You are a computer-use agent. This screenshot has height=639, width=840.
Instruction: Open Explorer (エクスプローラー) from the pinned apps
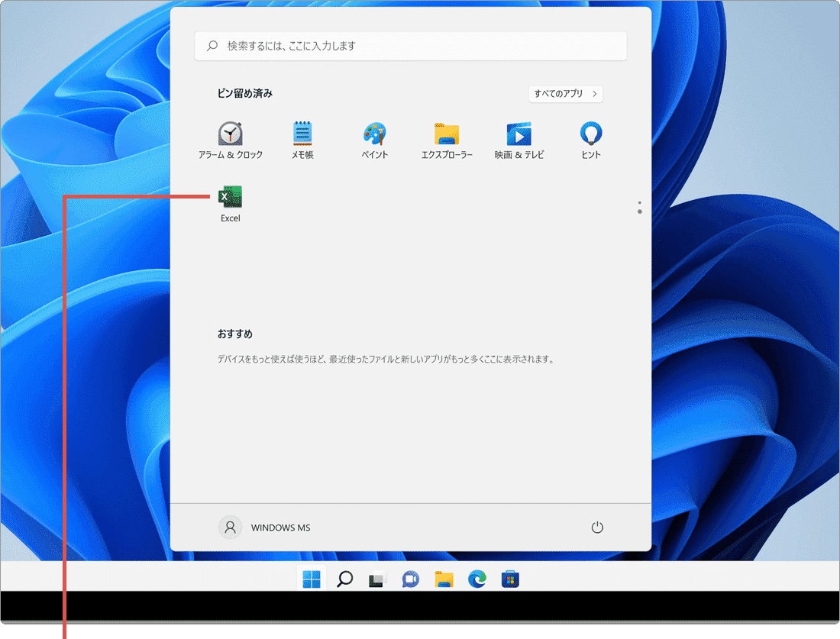click(x=447, y=140)
